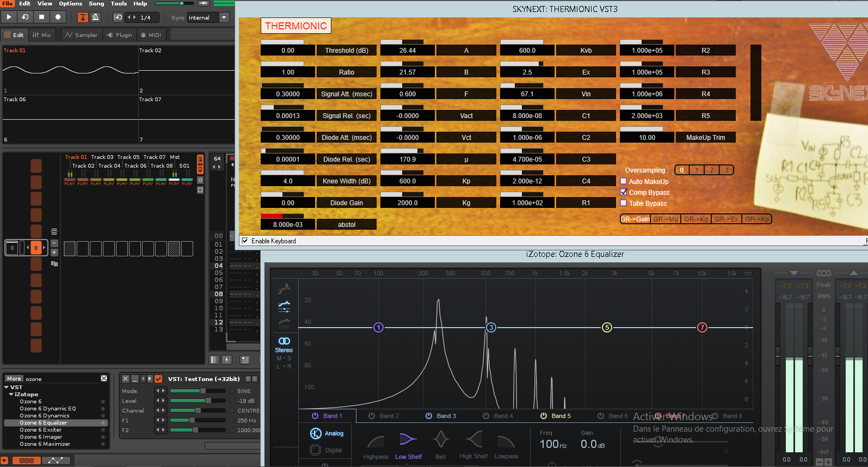Screen dimensions: 868x467
Task: Collapse the iZotope tree node
Action: (x=11, y=394)
